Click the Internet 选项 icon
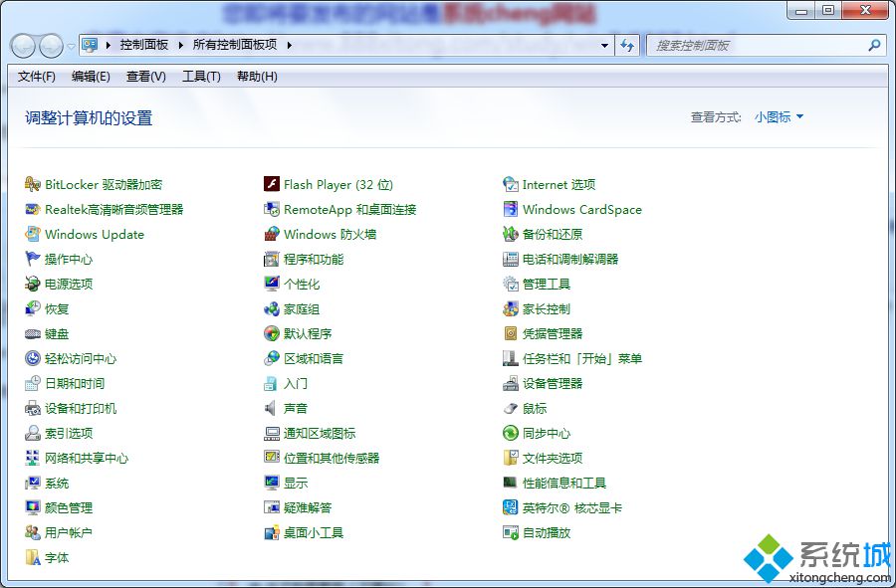Viewport: 896px width, 588px height. click(x=511, y=184)
